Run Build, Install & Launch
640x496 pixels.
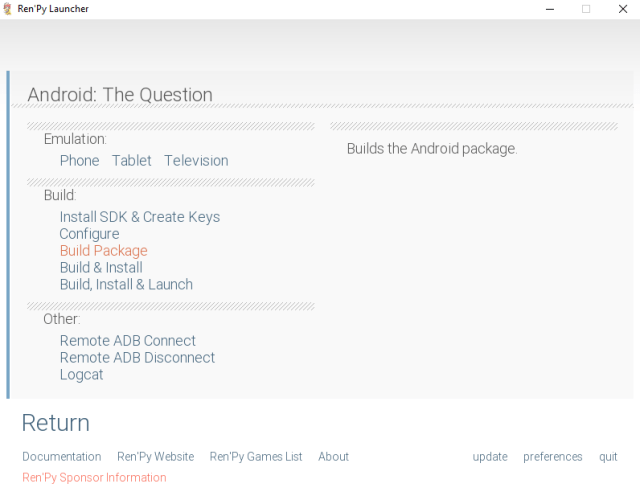tap(126, 285)
